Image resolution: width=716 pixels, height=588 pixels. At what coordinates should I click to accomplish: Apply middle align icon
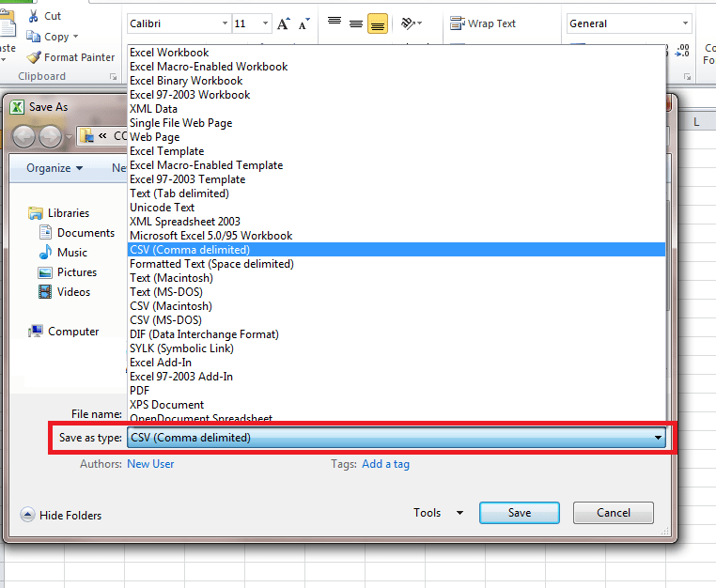coord(356,23)
